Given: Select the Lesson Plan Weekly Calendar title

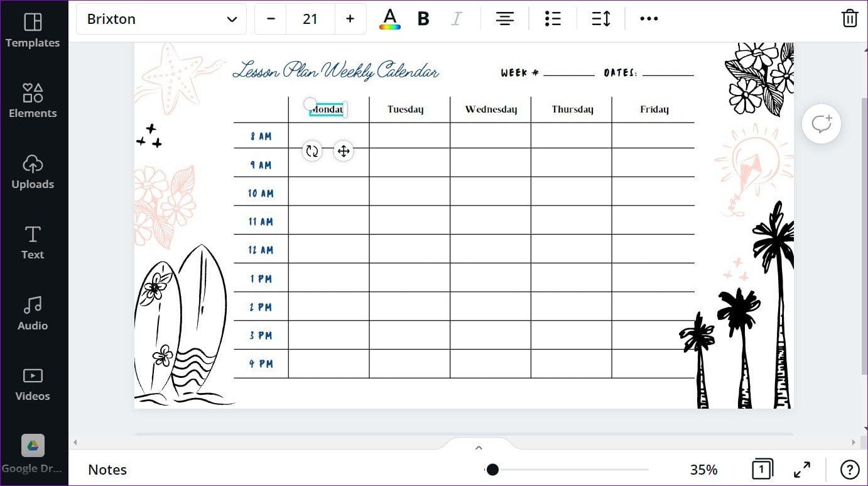Looking at the screenshot, I should (x=335, y=71).
